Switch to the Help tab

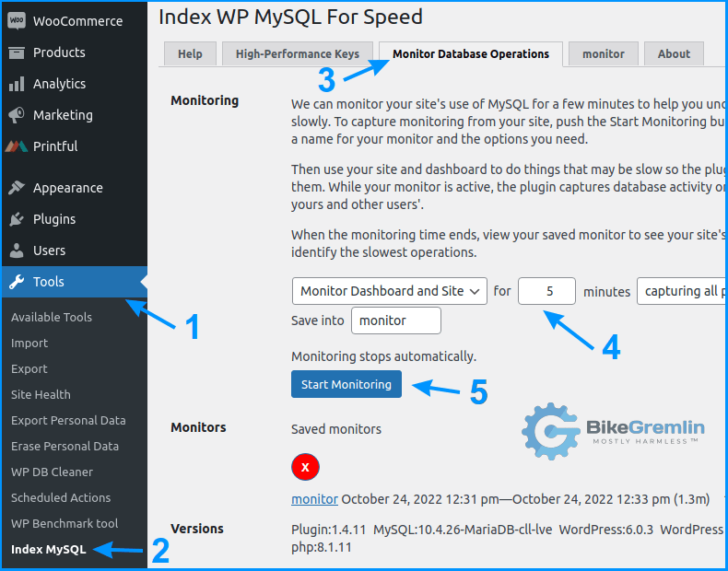[x=190, y=53]
